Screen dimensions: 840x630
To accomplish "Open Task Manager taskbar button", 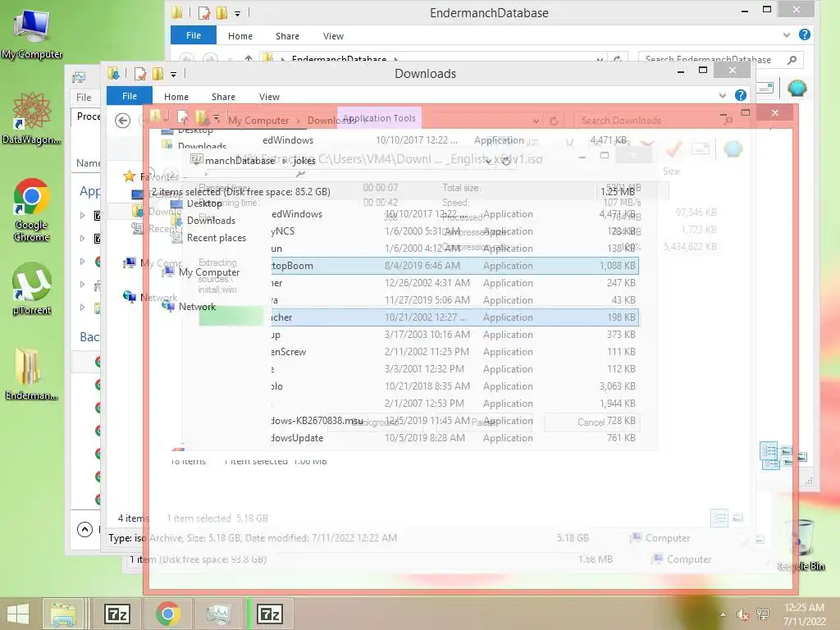I will pos(218,614).
